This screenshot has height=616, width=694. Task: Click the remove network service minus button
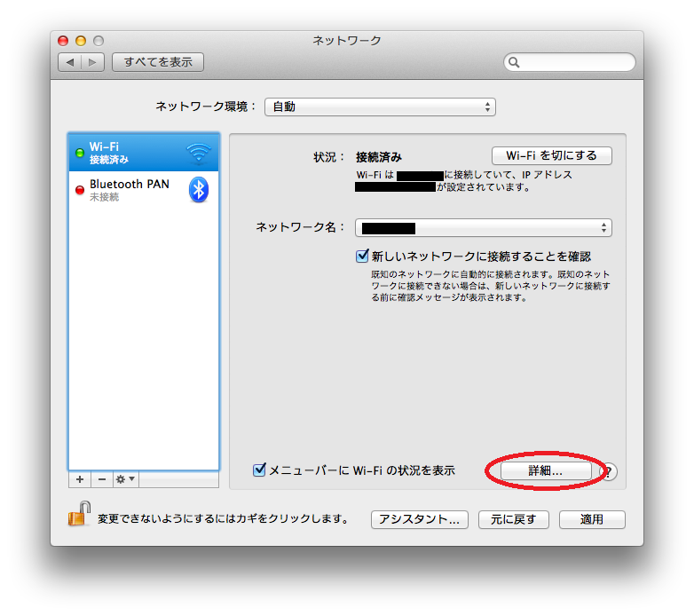point(102,479)
